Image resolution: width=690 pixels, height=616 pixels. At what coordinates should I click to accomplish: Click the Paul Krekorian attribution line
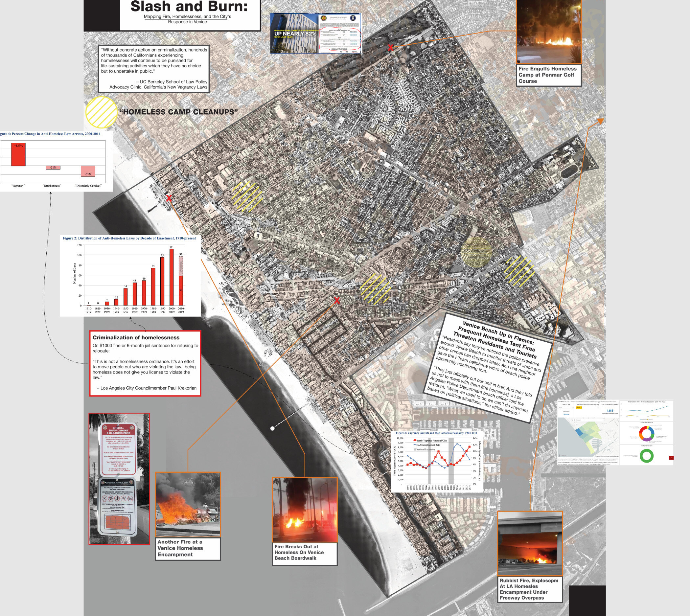147,388
